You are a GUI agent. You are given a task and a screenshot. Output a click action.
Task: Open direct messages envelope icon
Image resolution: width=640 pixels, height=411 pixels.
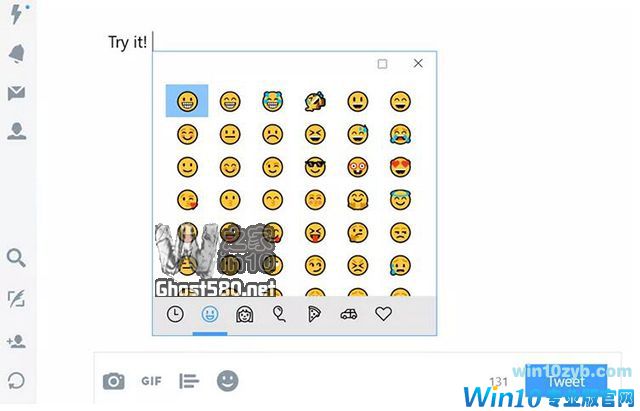(16, 93)
